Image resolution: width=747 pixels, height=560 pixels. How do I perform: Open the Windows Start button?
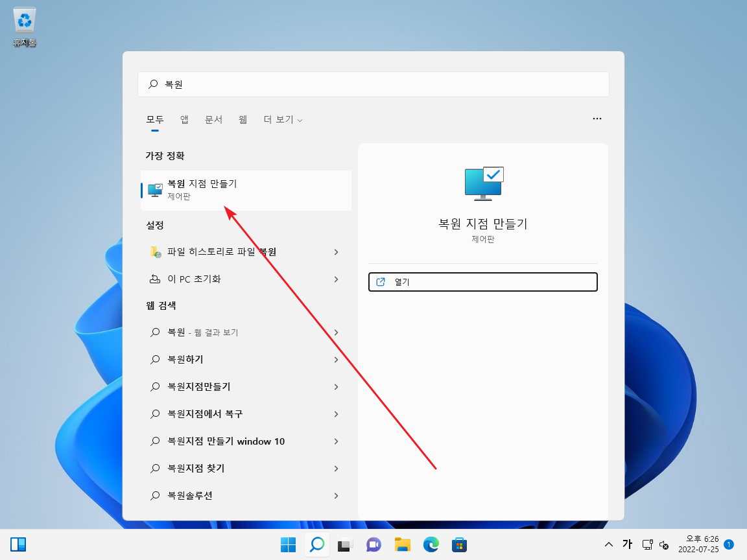click(x=288, y=544)
